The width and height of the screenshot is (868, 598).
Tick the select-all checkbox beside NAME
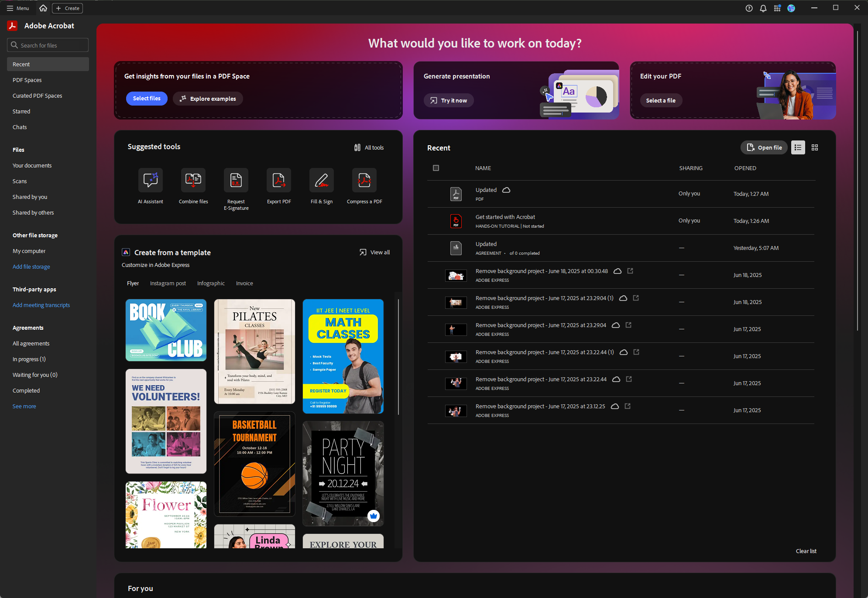(436, 168)
